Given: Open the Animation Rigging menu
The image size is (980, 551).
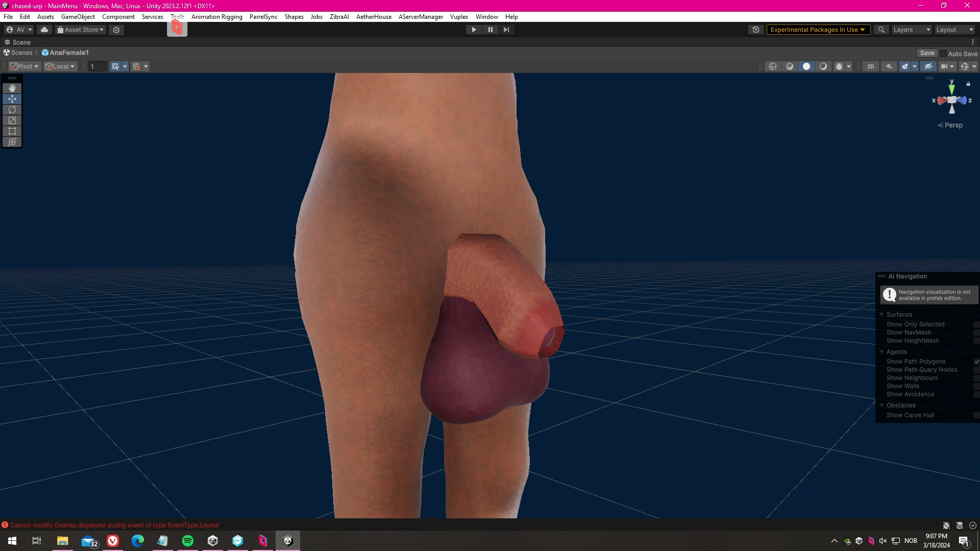Looking at the screenshot, I should coord(216,17).
